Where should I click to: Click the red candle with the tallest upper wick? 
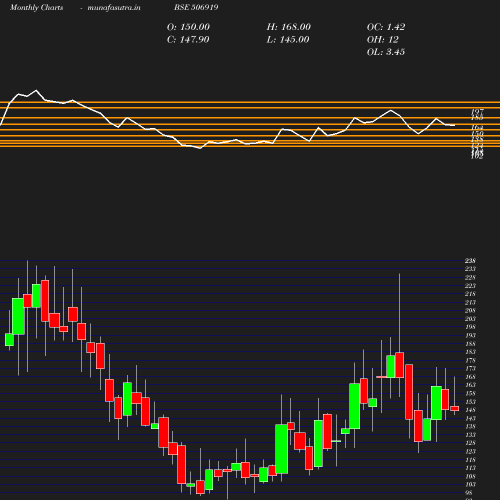[x=400, y=365]
